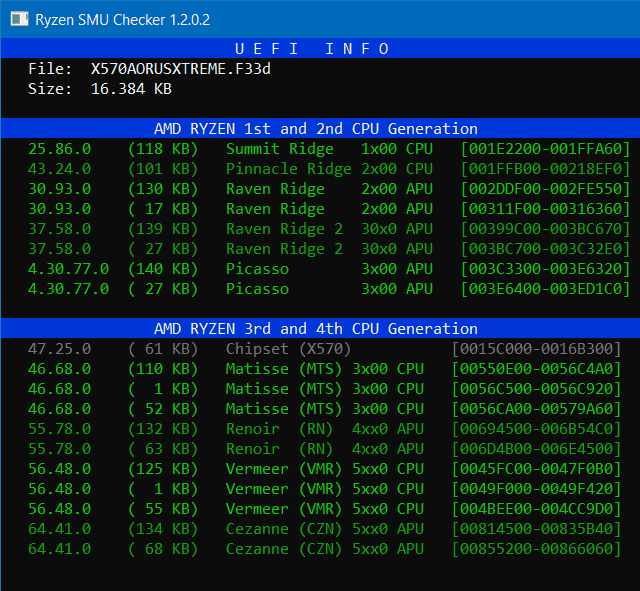The width and height of the screenshot is (640, 591).
Task: Select the UEFI INFO header text
Action: click(x=312, y=49)
